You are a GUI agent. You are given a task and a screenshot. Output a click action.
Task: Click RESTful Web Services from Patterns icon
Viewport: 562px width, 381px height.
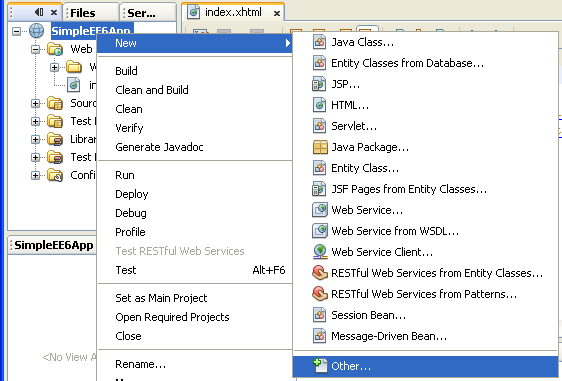(x=320, y=294)
